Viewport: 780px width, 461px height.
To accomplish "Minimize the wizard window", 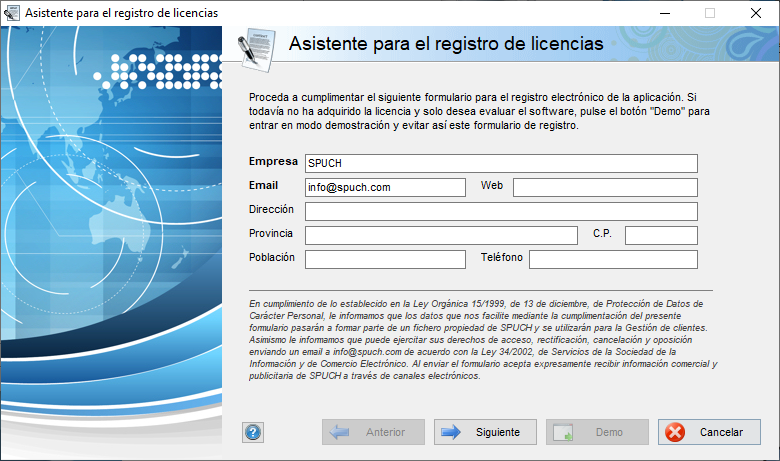I will (x=665, y=13).
